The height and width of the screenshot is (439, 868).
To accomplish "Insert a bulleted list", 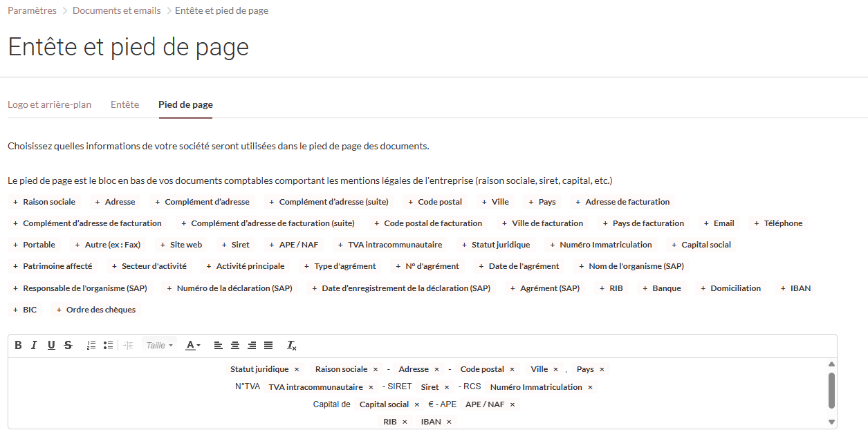I will [x=108, y=345].
